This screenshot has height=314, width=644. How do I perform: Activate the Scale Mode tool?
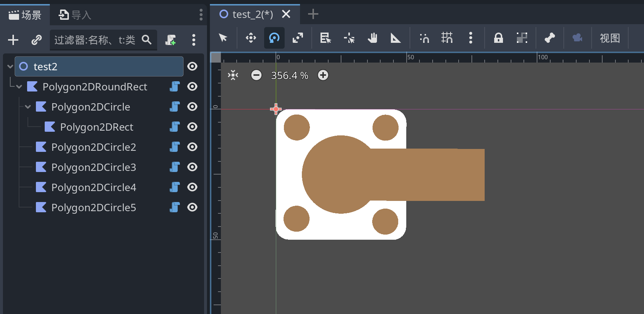pyautogui.click(x=298, y=38)
